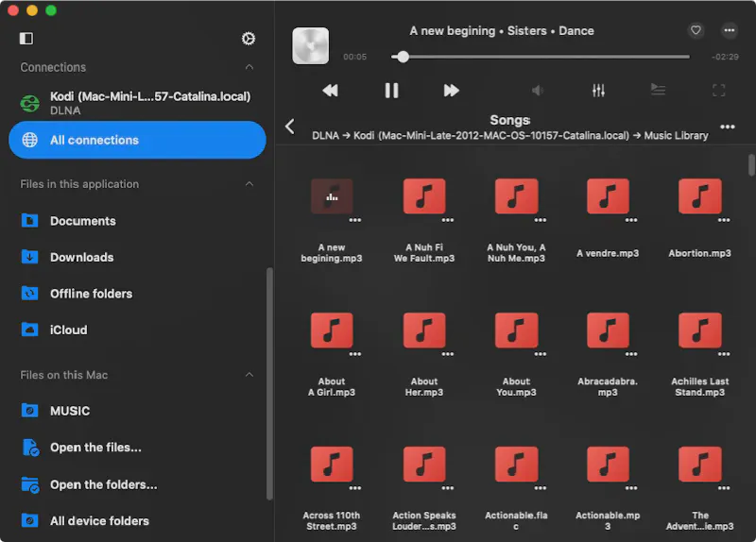Open the equalizer controls
This screenshot has height=542, width=756.
pos(598,91)
